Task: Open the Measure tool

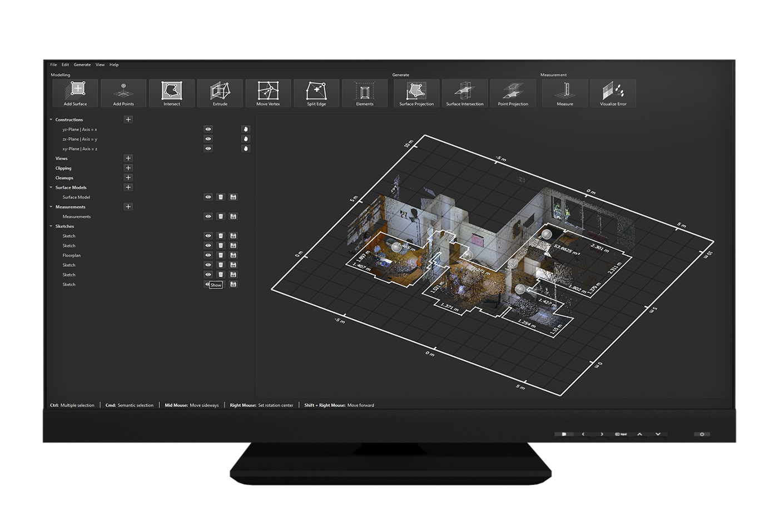Action: pos(565,93)
